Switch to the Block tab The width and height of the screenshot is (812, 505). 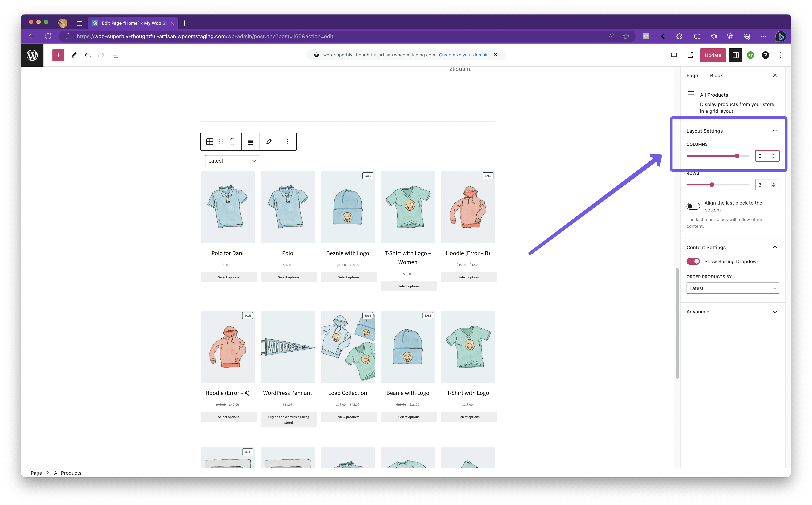click(717, 75)
